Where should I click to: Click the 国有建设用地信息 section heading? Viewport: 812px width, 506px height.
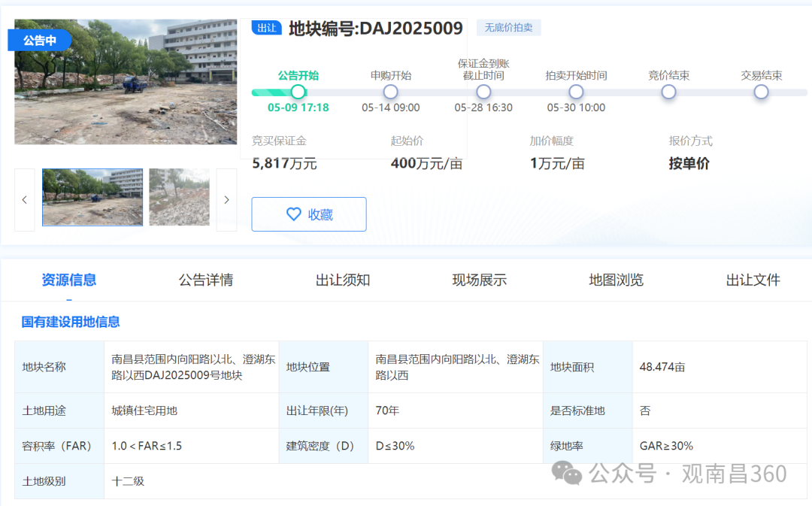point(71,322)
